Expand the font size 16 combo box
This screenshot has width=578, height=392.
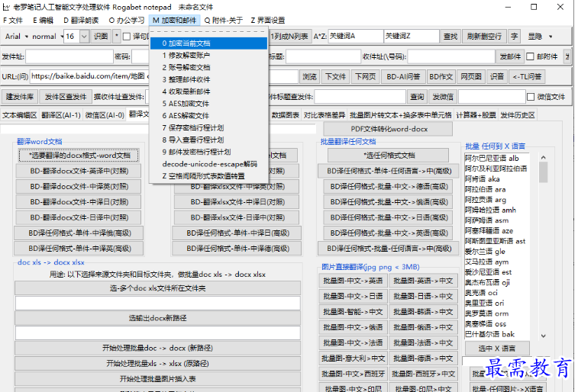[x=84, y=37]
